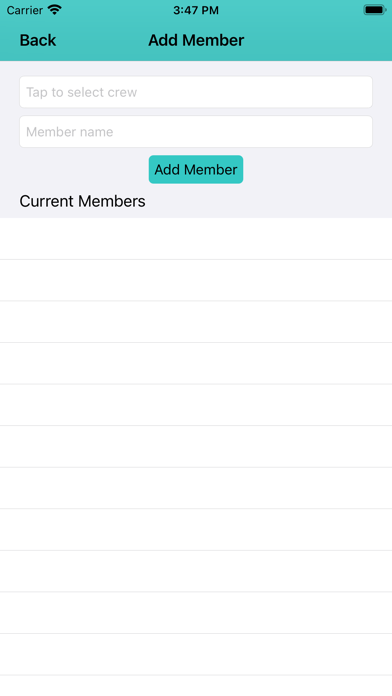This screenshot has width=392, height=696.
Task: Focus the Member name text field
Action: tap(196, 131)
